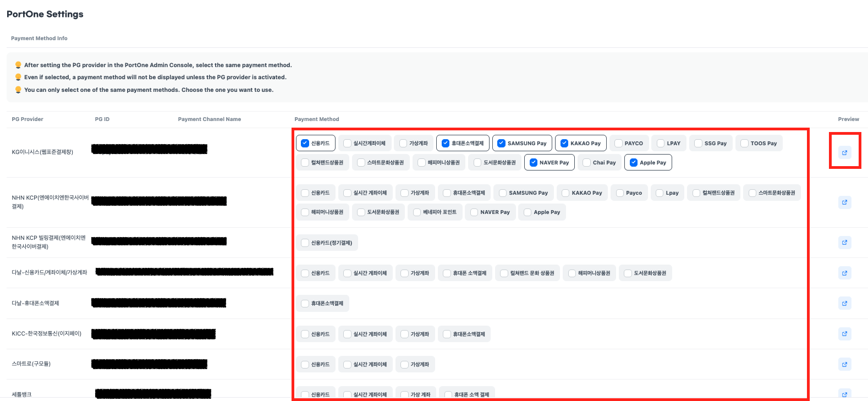Open preview for KG이니시스 row
Viewport: 868px width, 401px height.
tap(844, 152)
